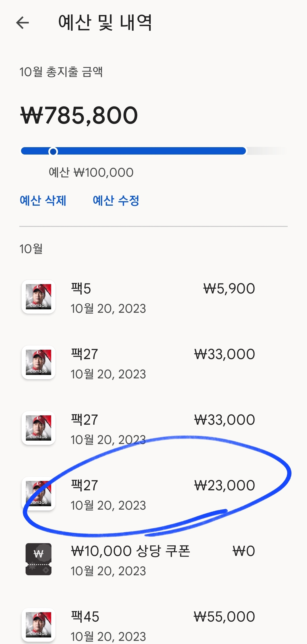The width and height of the screenshot is (307, 644).
Task: Tap the 예산 ₩100,000 budget label
Action: [91, 172]
